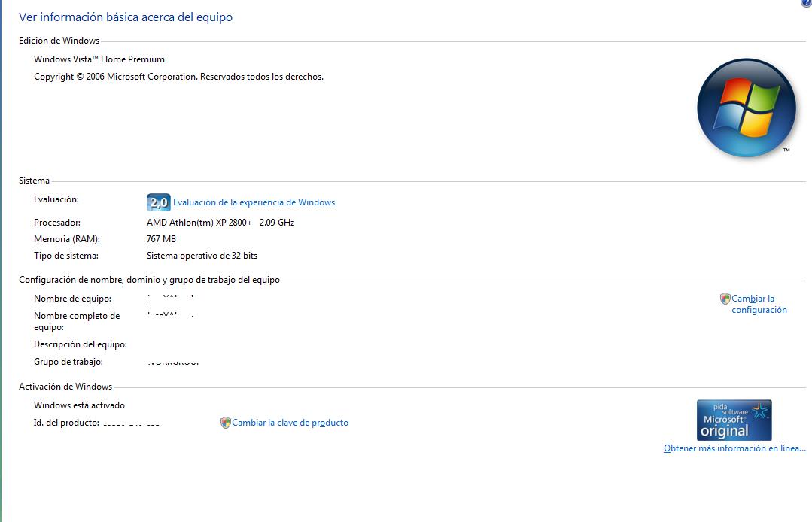Viewport: 812px width, 522px height.
Task: Click the Id. del producto label
Action: (66, 423)
